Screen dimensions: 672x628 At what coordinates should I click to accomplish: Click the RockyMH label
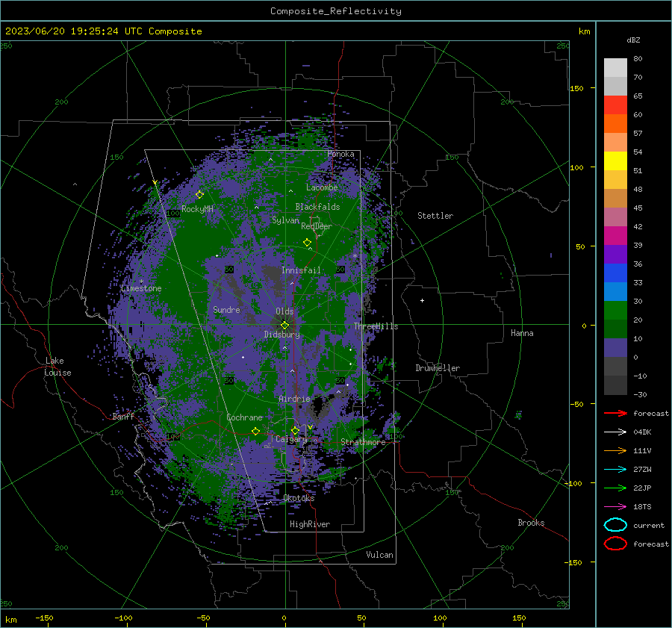197,209
